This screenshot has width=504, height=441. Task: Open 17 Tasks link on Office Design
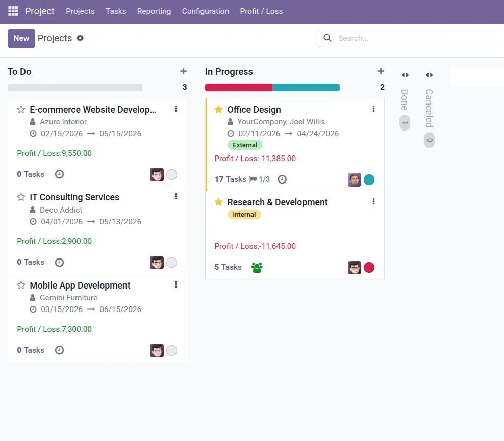(230, 179)
